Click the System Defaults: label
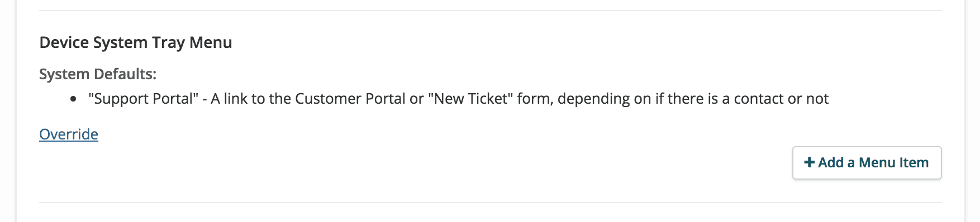This screenshot has height=222, width=980. tap(98, 74)
